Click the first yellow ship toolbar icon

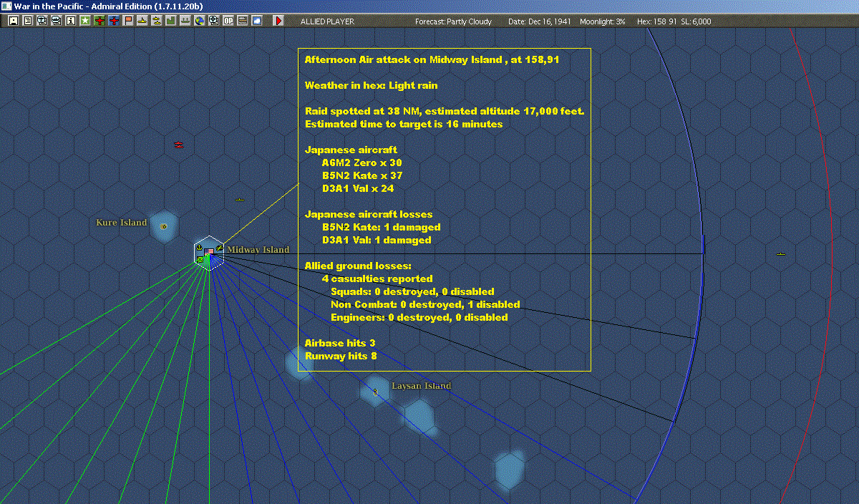coord(142,21)
